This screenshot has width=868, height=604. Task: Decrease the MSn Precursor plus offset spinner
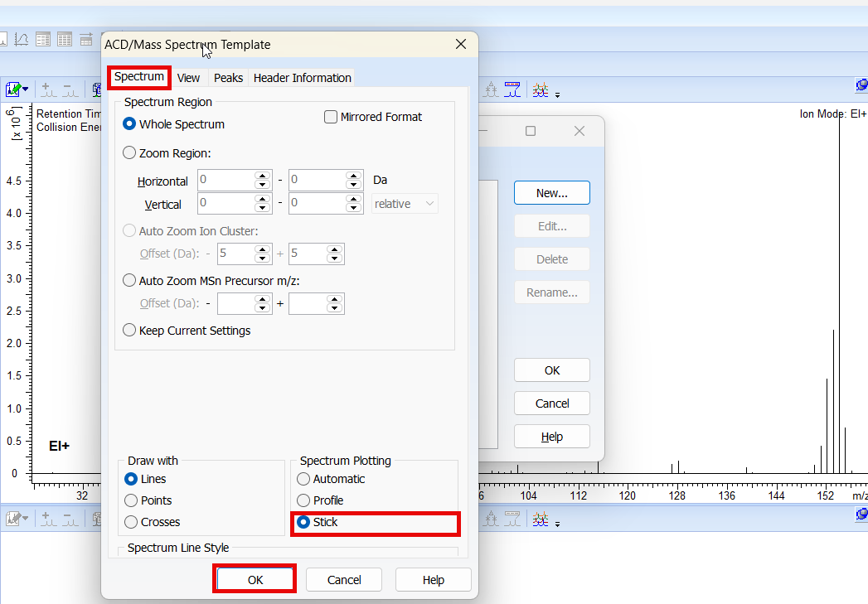334,308
